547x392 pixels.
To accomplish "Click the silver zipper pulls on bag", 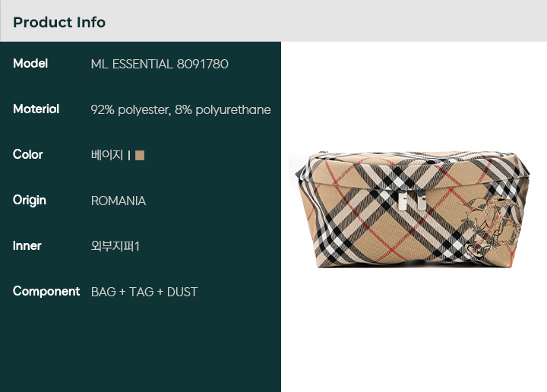I will pyautogui.click(x=412, y=201).
